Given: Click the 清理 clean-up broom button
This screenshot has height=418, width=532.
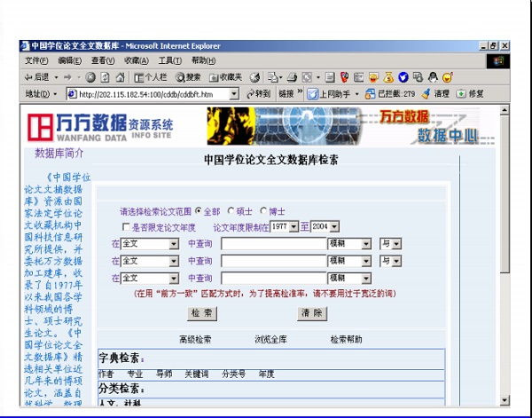Looking at the screenshot, I should [436, 94].
